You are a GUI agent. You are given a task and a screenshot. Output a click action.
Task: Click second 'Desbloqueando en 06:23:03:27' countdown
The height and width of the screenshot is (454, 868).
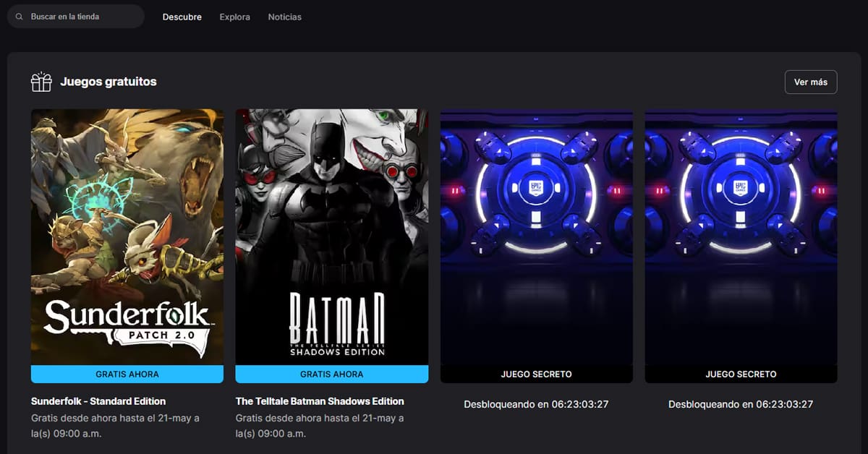pyautogui.click(x=741, y=404)
